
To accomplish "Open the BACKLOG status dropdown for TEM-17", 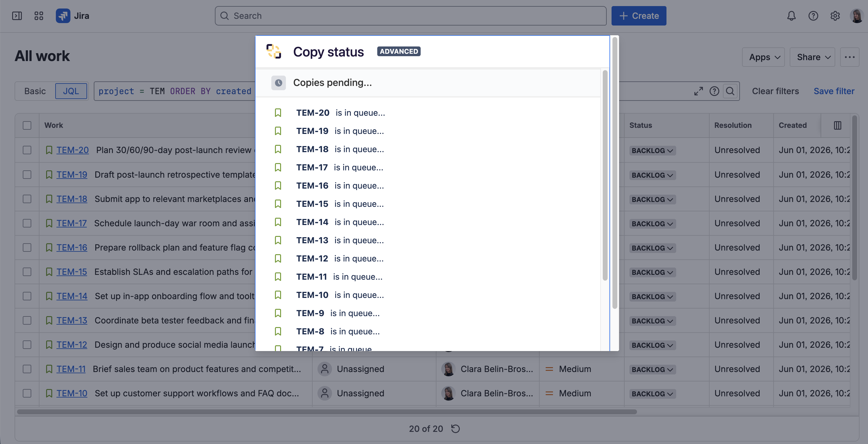I will [x=652, y=224].
